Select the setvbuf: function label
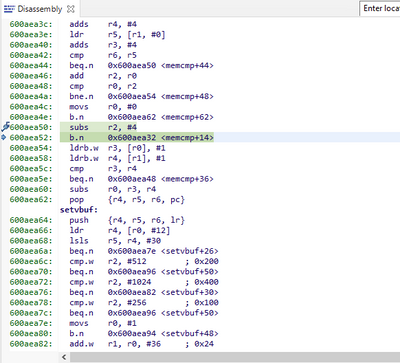 point(79,210)
